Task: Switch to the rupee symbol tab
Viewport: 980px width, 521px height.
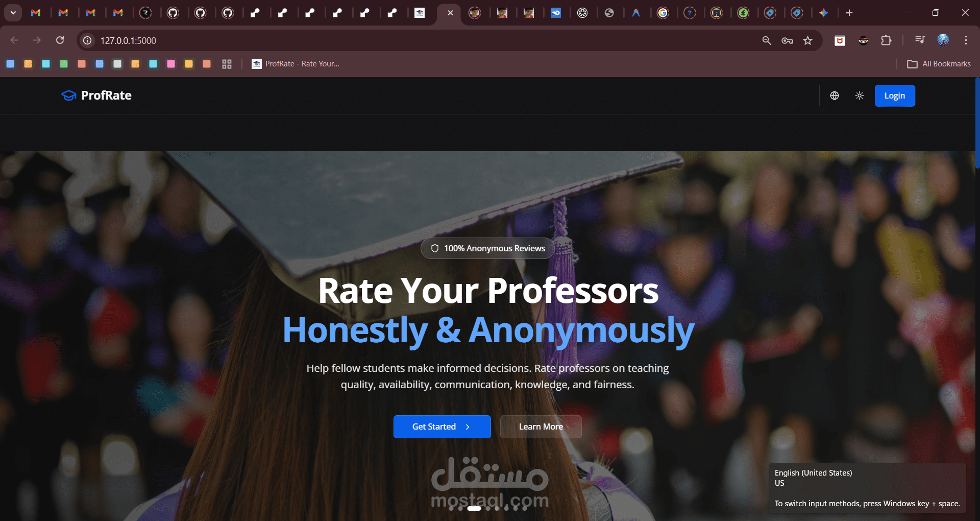Action: [145, 13]
